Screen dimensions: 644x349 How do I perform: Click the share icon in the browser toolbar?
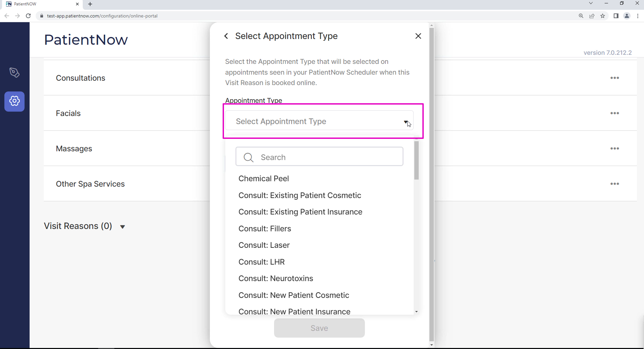click(592, 16)
